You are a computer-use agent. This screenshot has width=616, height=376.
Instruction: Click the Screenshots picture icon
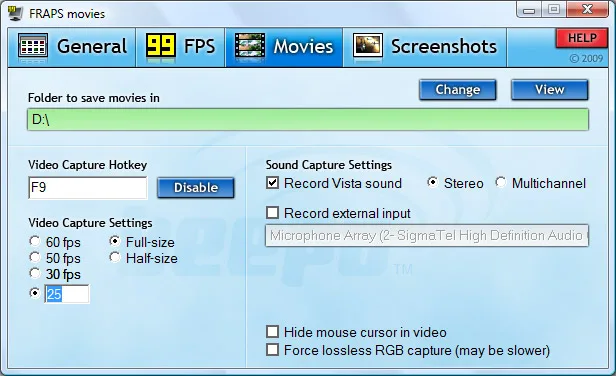point(368,46)
